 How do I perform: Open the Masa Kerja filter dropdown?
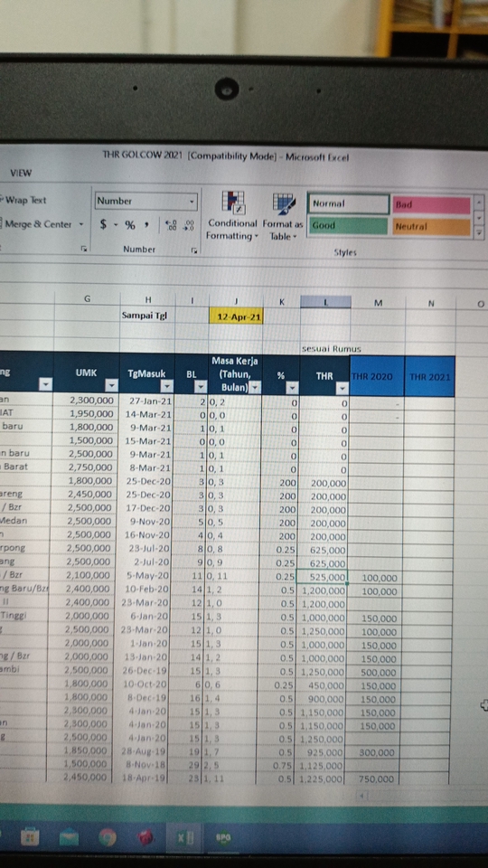point(255,387)
